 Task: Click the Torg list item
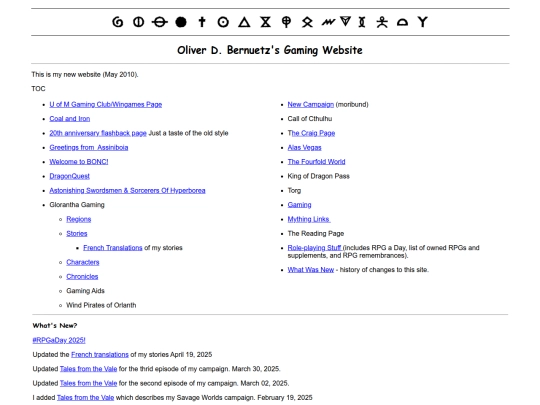(294, 190)
